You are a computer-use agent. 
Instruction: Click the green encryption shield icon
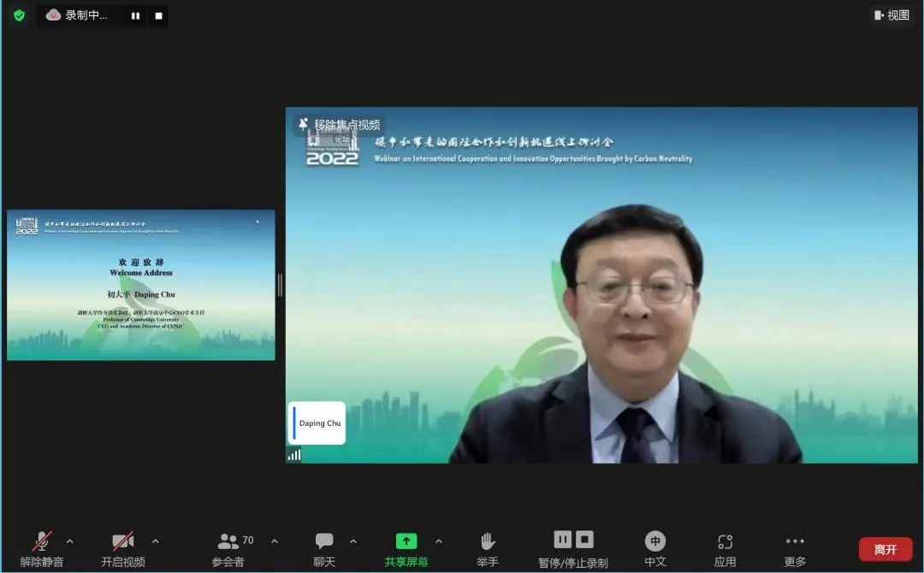tap(19, 15)
